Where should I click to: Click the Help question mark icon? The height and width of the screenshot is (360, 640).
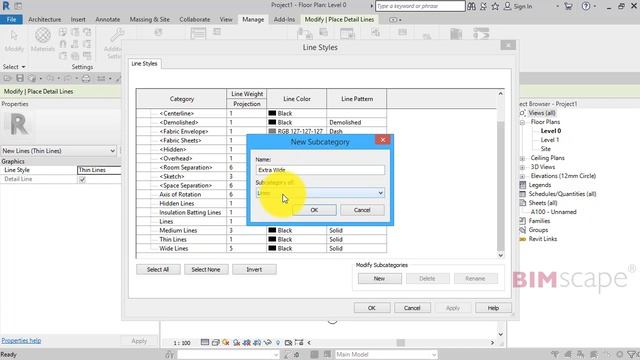pyautogui.click(x=586, y=6)
